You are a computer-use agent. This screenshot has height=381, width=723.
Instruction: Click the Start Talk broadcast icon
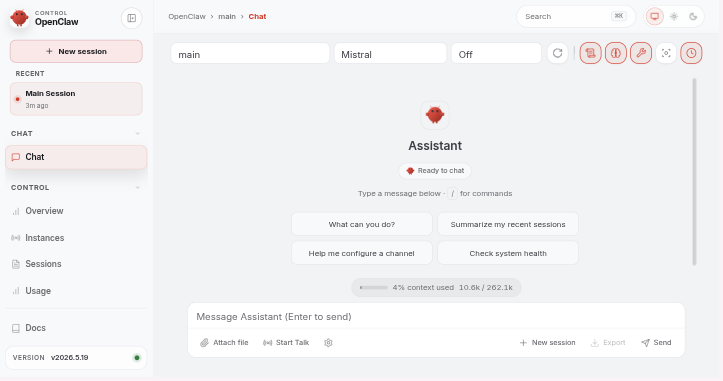(267, 343)
